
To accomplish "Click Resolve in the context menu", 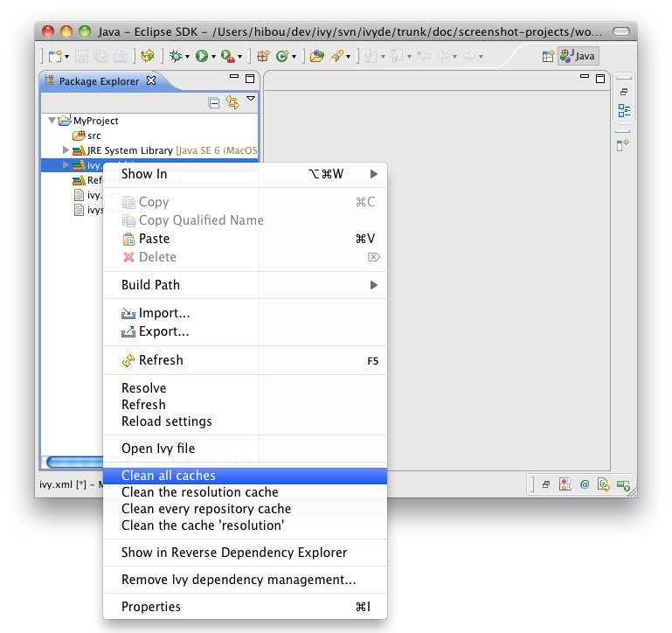I will pos(143,388).
